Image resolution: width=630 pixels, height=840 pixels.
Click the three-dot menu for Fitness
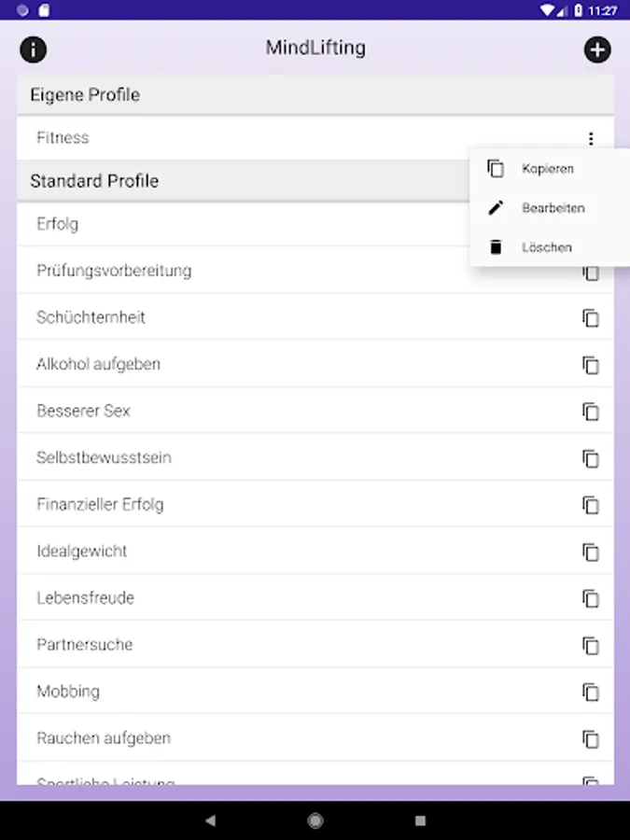[x=591, y=138]
